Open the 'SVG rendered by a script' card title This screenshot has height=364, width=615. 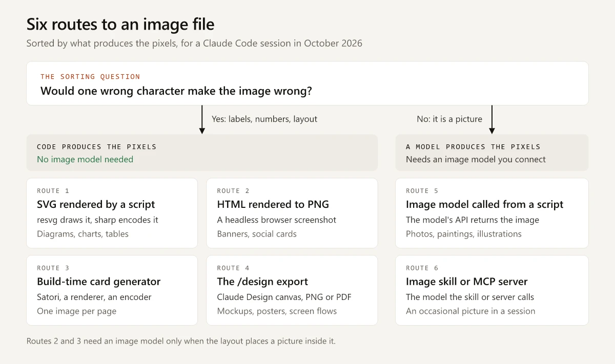pyautogui.click(x=96, y=204)
